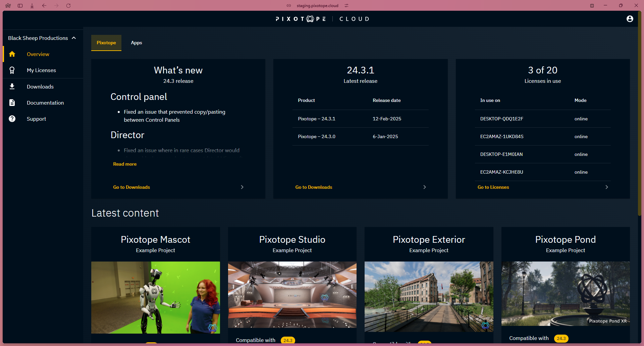644x346 pixels.
Task: Click the Overview home icon
Action: click(12, 54)
